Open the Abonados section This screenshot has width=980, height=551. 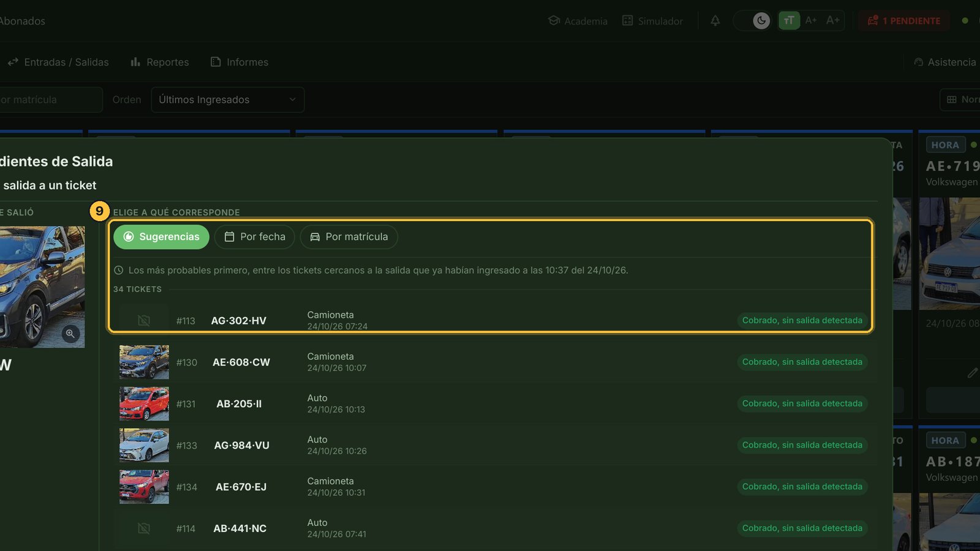(x=22, y=21)
